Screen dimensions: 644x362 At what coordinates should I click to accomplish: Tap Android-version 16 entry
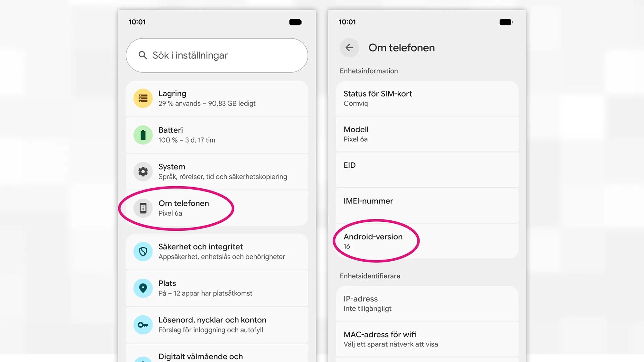[x=427, y=241]
